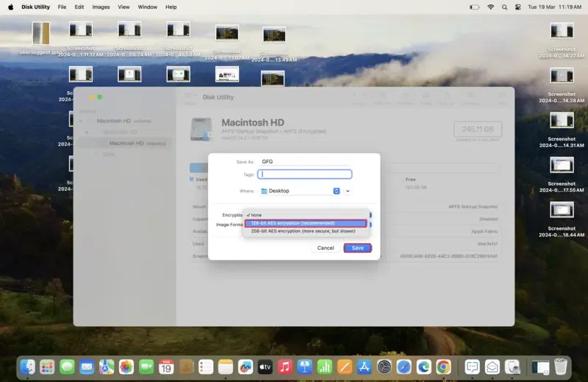Image resolution: width=588 pixels, height=382 pixels.
Task: Open the Calendar dock icon
Action: pos(166,367)
